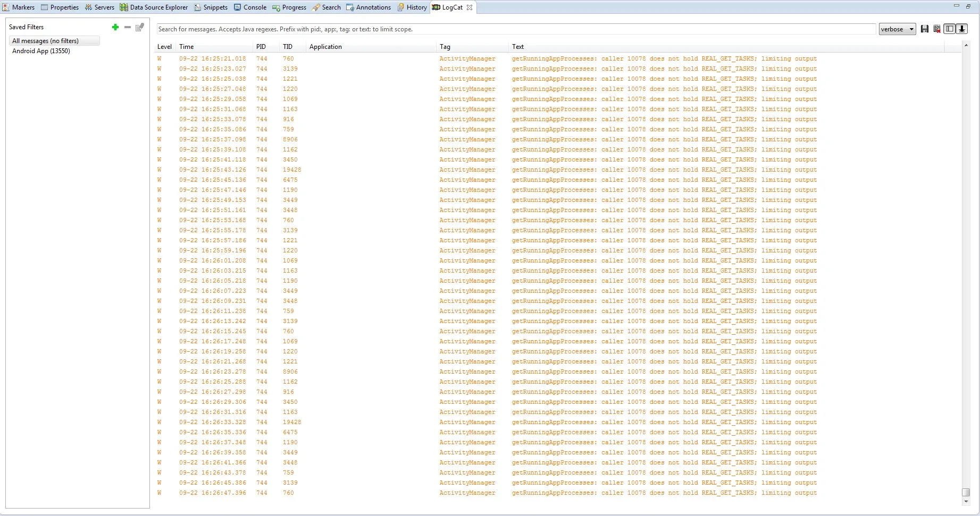Click the log scrollbar down arrow
This screenshot has height=516, width=980.
click(x=966, y=502)
